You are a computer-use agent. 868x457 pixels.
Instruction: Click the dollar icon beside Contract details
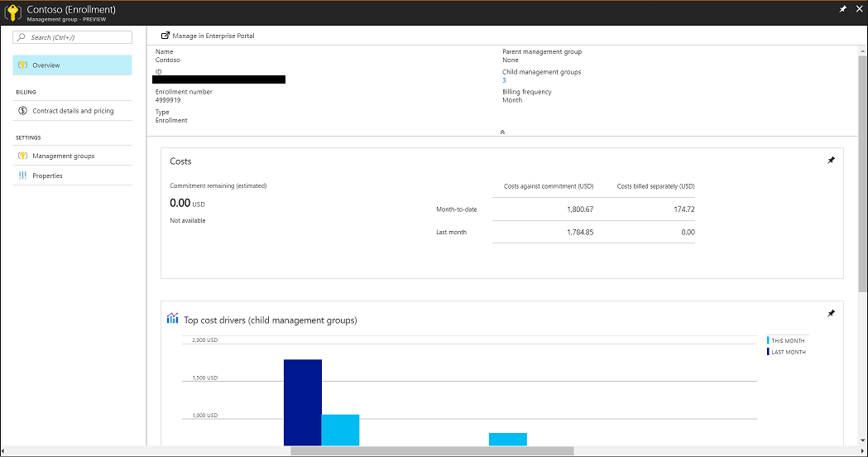point(22,111)
